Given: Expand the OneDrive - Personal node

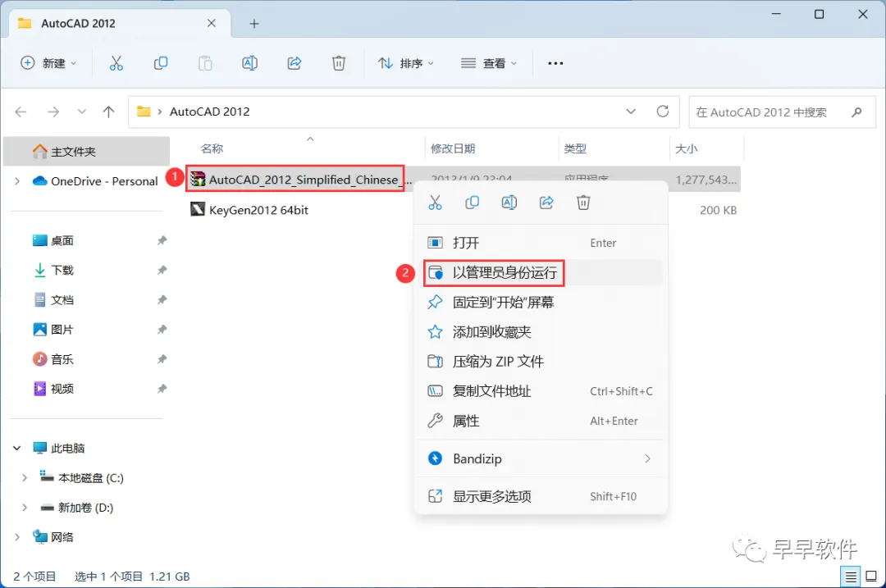Looking at the screenshot, I should (17, 181).
